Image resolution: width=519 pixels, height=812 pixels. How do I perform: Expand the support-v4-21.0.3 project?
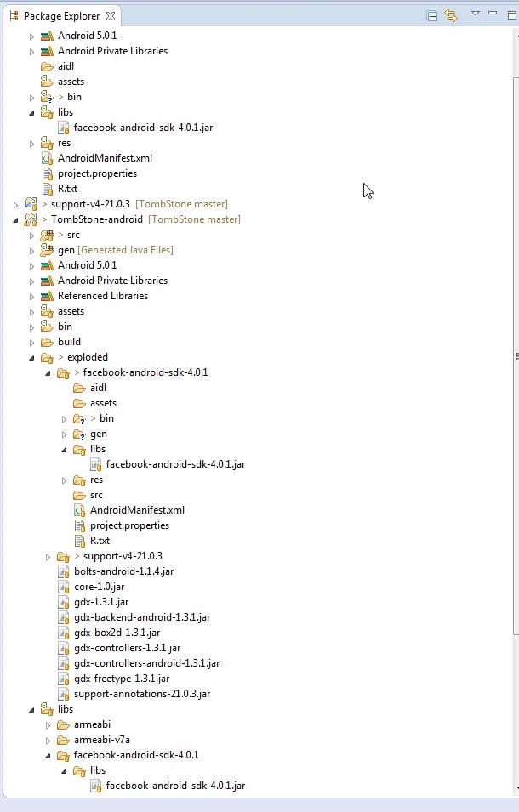coord(15,205)
